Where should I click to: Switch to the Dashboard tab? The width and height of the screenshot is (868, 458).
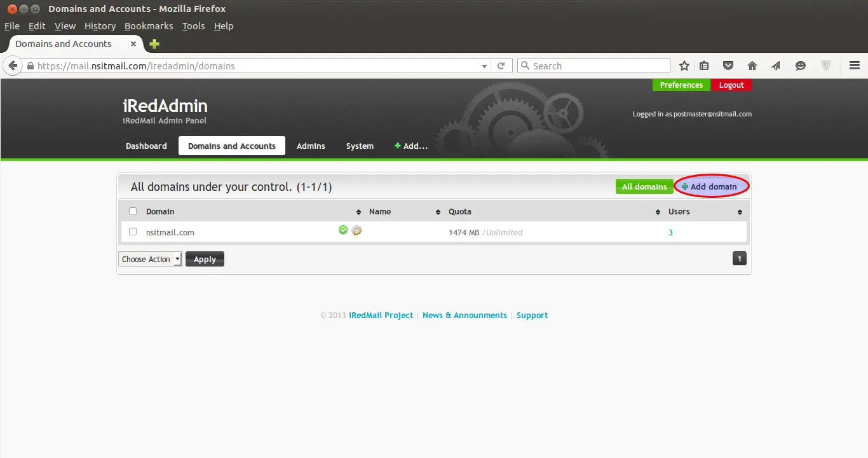tap(146, 146)
